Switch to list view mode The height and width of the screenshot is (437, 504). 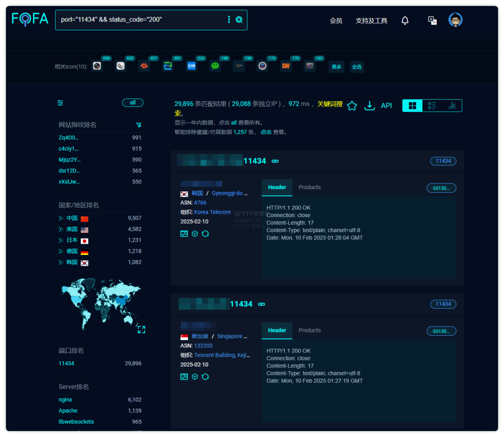(432, 106)
